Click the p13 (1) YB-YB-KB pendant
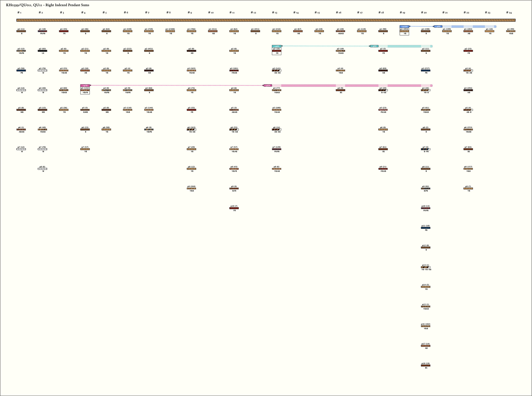Image resolution: width=532 pixels, height=396 pixels. (x=425, y=267)
